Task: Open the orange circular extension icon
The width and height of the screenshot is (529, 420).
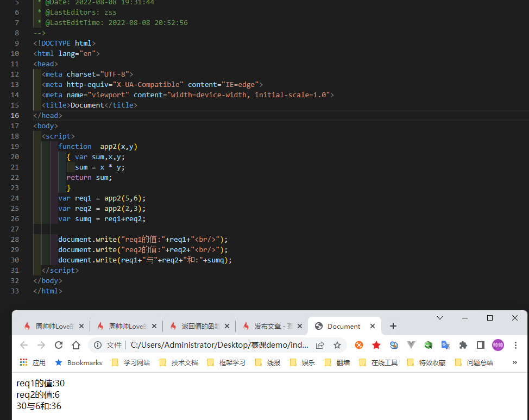Action: point(359,345)
